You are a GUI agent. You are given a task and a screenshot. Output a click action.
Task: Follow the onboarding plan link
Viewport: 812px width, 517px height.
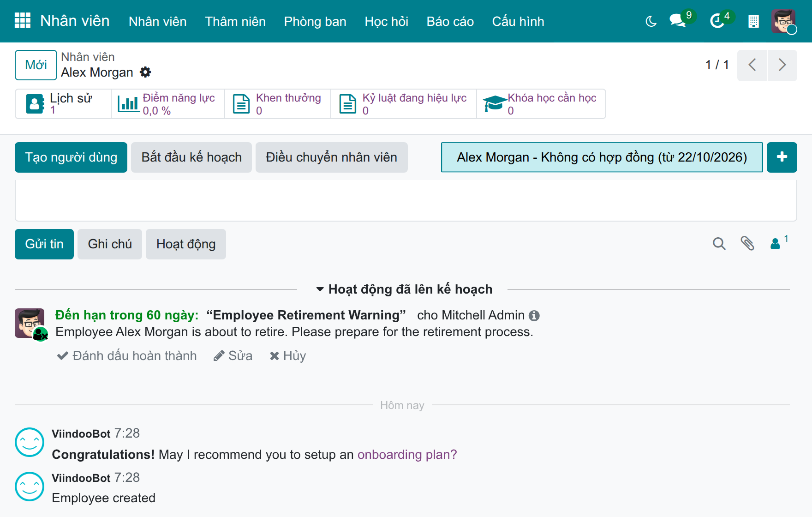coord(407,455)
